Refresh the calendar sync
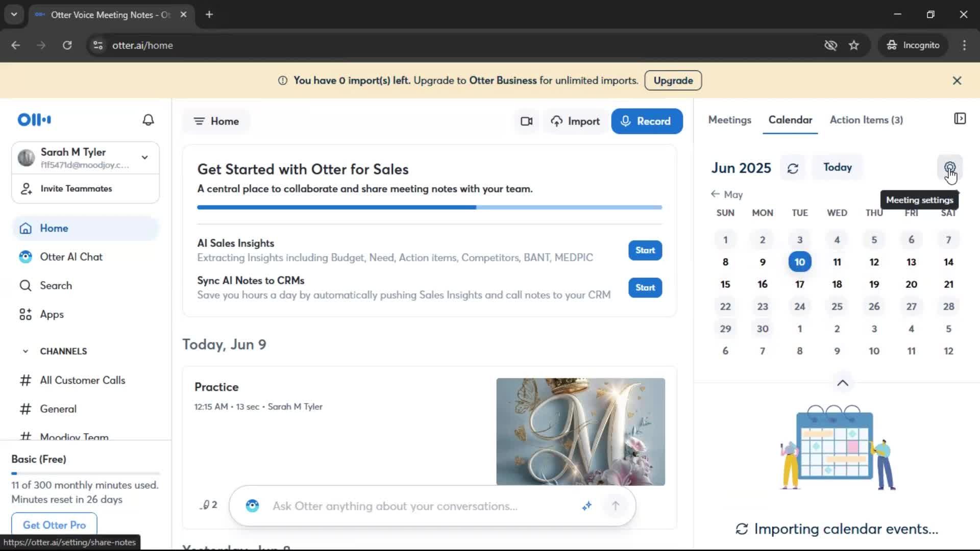This screenshot has height=551, width=980. point(793,168)
